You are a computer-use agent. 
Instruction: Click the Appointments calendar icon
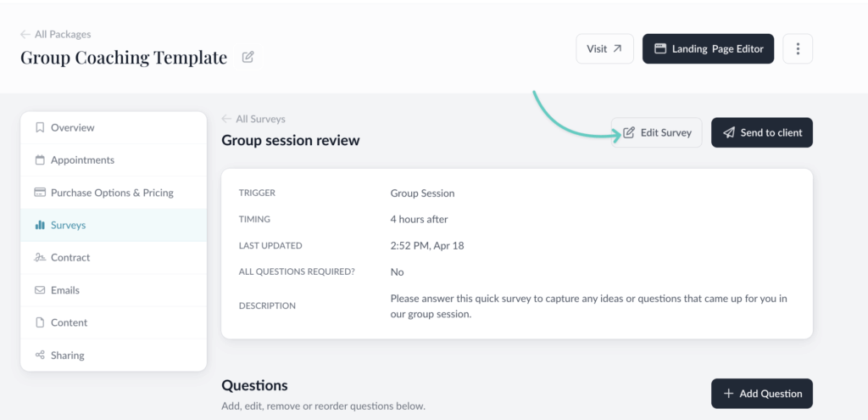point(40,160)
